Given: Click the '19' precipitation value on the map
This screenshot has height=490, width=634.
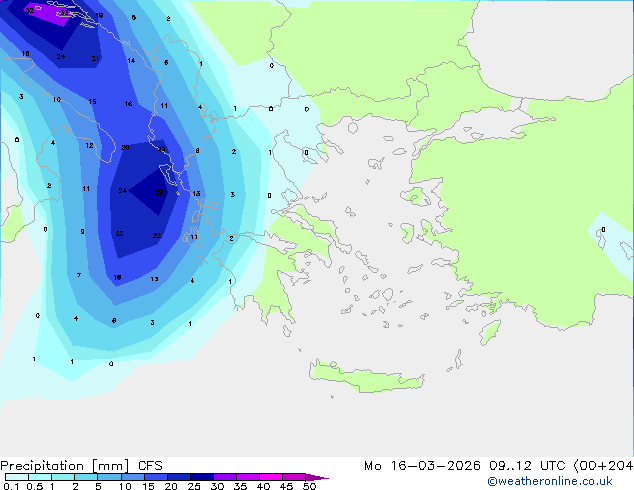Looking at the screenshot, I should tap(99, 15).
